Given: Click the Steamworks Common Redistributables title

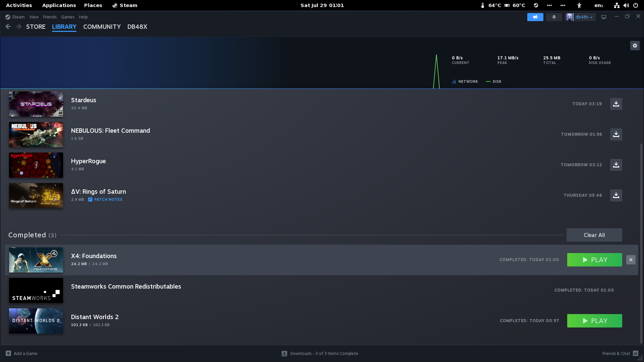Looking at the screenshot, I should [x=126, y=287].
